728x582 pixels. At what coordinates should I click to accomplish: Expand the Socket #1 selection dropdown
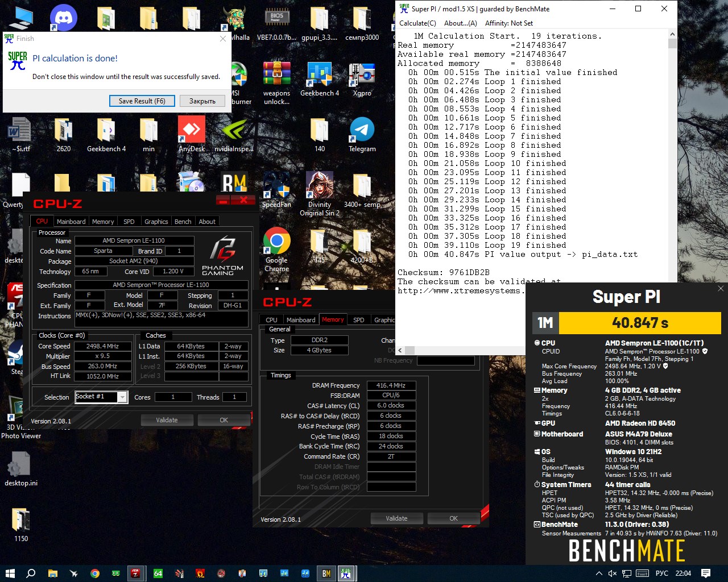pos(122,397)
